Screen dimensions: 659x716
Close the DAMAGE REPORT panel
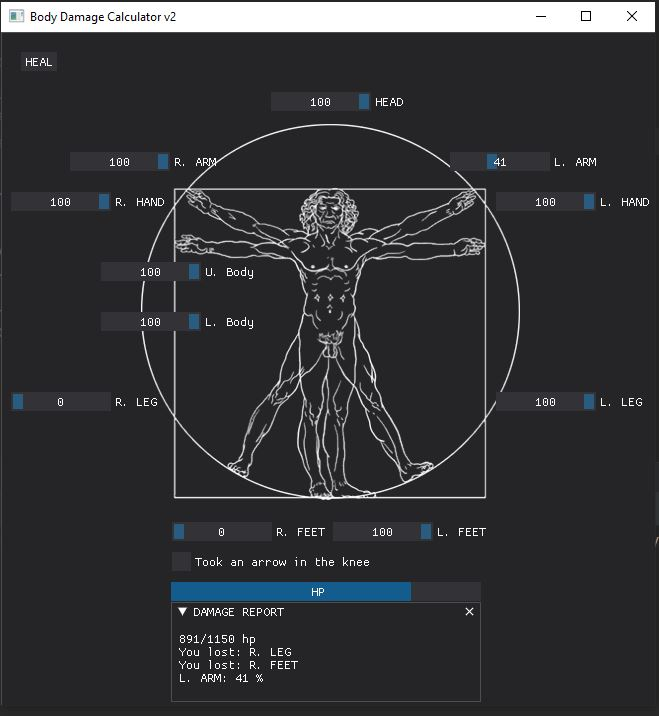[469, 611]
